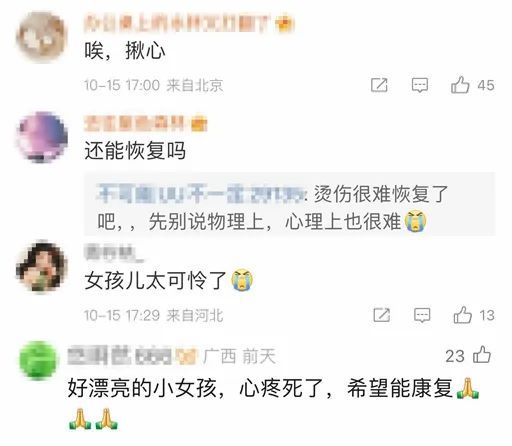Select the 还能恢复吗 comment text
The image size is (512, 446).
coord(135,150)
